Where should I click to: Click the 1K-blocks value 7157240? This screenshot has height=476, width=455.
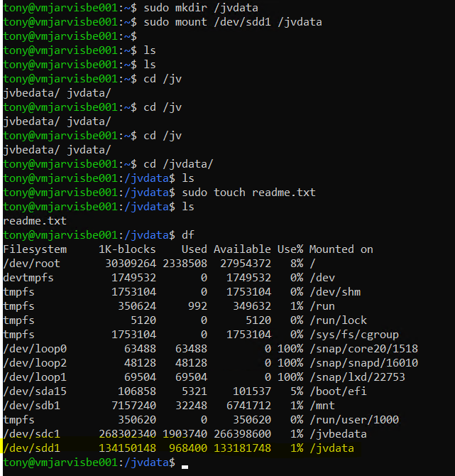pos(133,406)
